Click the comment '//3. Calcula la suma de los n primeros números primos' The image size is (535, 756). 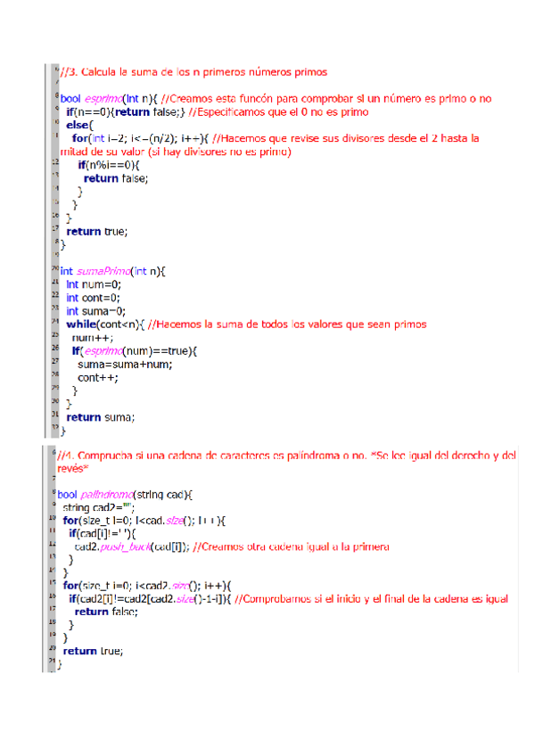pyautogui.click(x=193, y=72)
